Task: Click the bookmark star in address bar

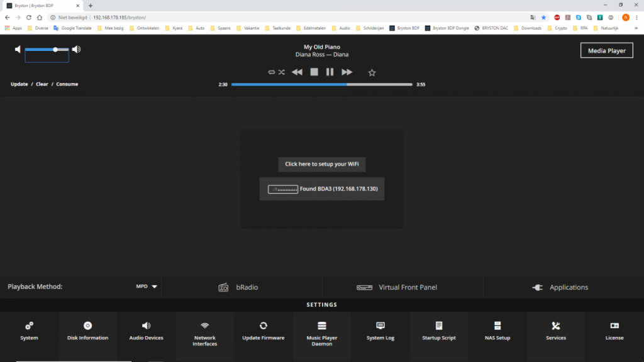Action: coord(544,18)
